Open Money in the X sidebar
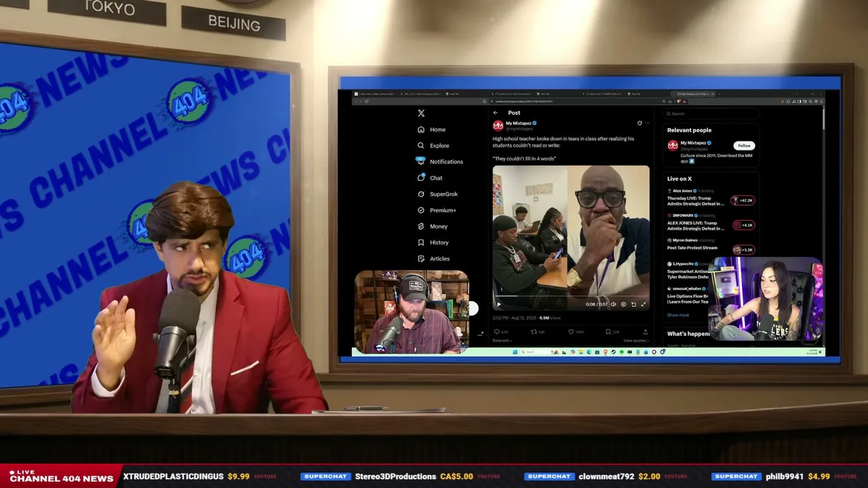This screenshot has width=868, height=488. [x=432, y=226]
